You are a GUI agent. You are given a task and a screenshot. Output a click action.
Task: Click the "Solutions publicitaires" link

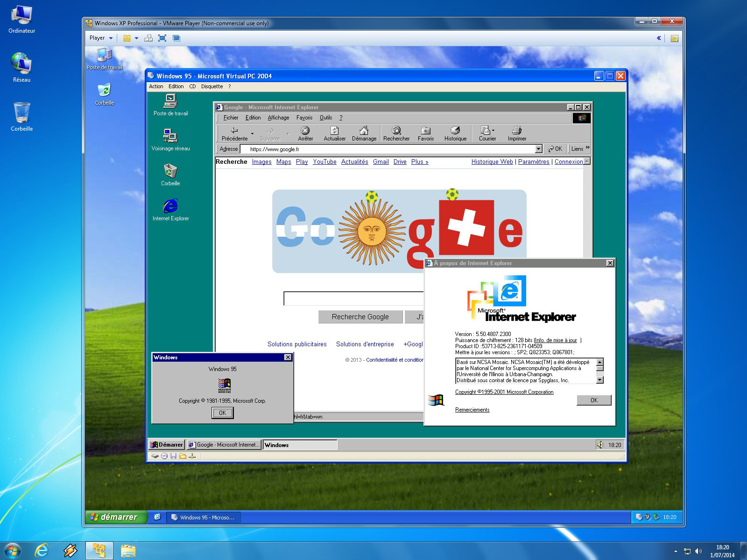coord(297,344)
